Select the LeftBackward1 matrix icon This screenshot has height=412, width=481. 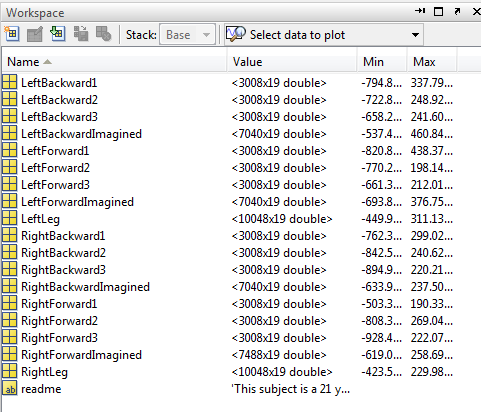pyautogui.click(x=9, y=82)
